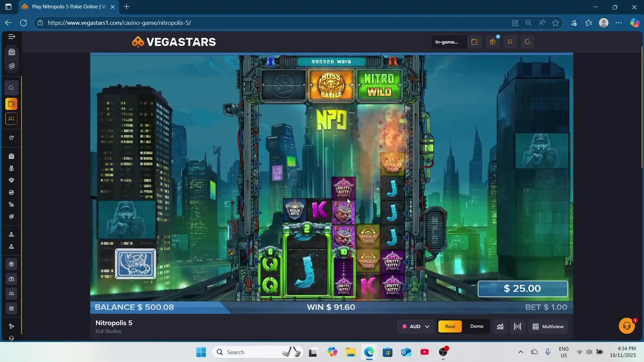Show hidden system tray icons
This screenshot has width=644, height=362.
point(521,352)
